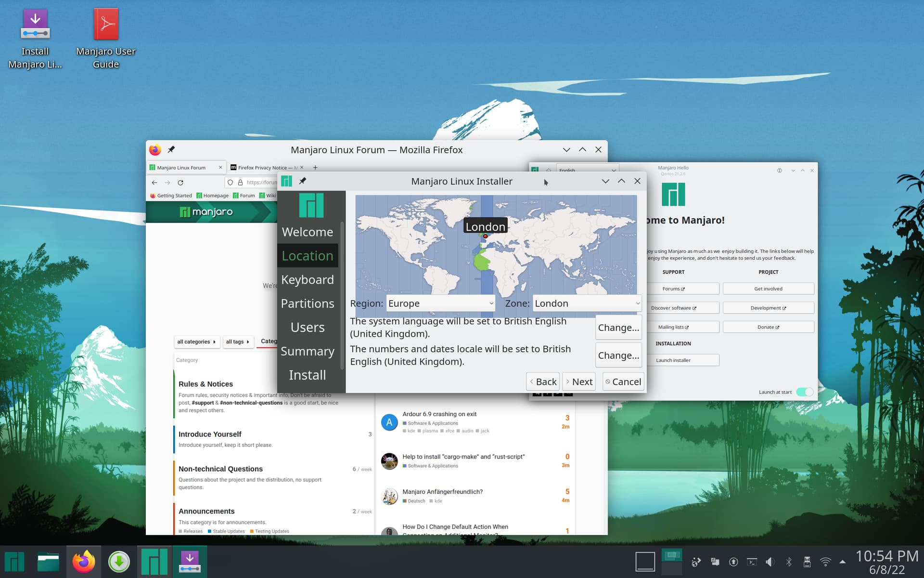Click the Install step icon in sidebar
The width and height of the screenshot is (924, 578).
[x=307, y=374]
